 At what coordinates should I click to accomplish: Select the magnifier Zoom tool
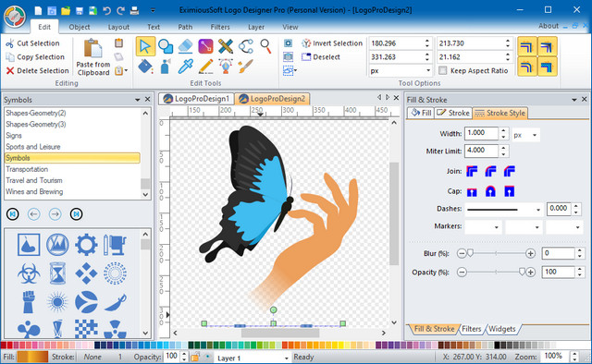click(265, 46)
